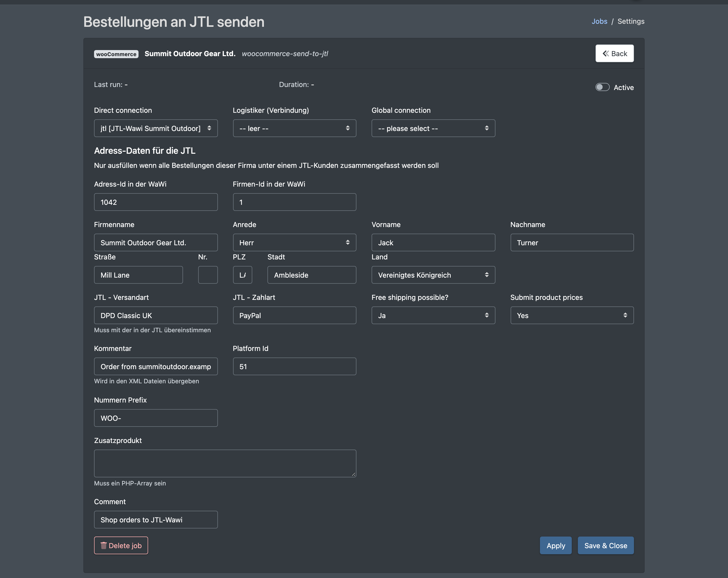Click the JTL - Versandart field
The height and width of the screenshot is (578, 728).
pos(156,316)
